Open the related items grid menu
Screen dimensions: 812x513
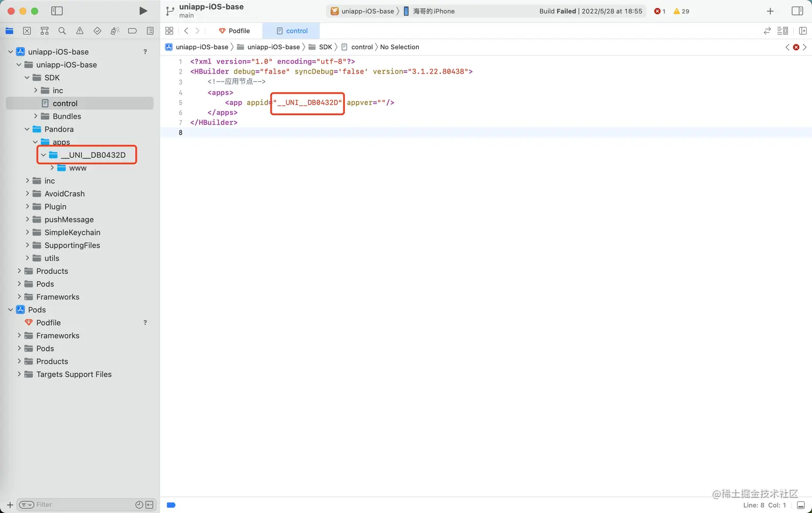click(169, 31)
